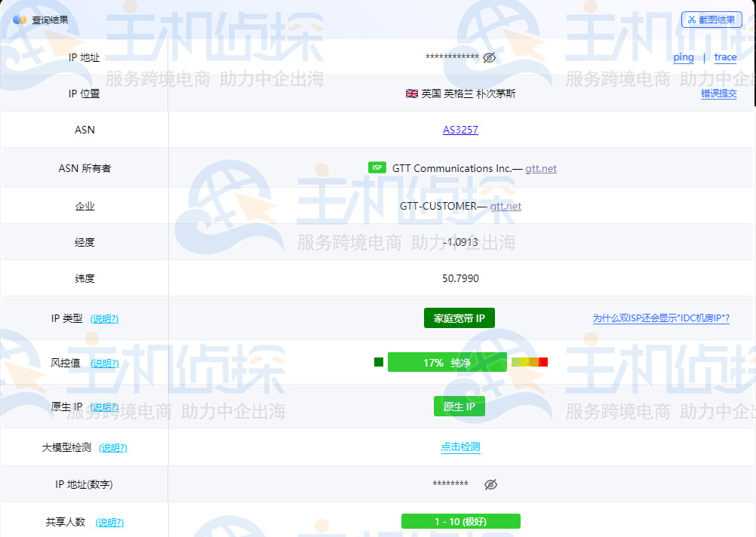Open the ping link
Viewport: 756px width, 537px height.
(x=683, y=57)
